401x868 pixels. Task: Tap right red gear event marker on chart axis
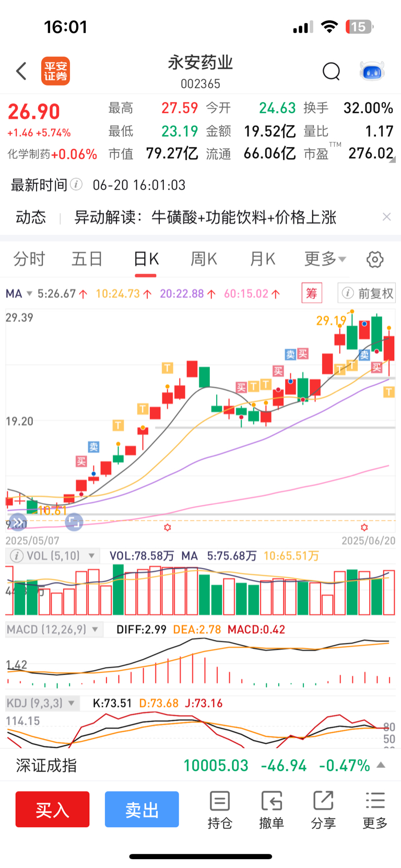[x=364, y=528]
